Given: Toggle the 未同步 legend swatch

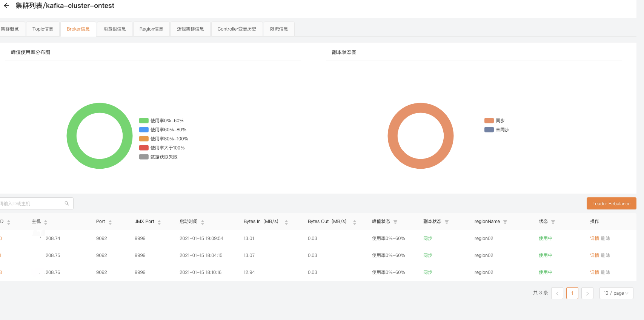Looking at the screenshot, I should [489, 130].
